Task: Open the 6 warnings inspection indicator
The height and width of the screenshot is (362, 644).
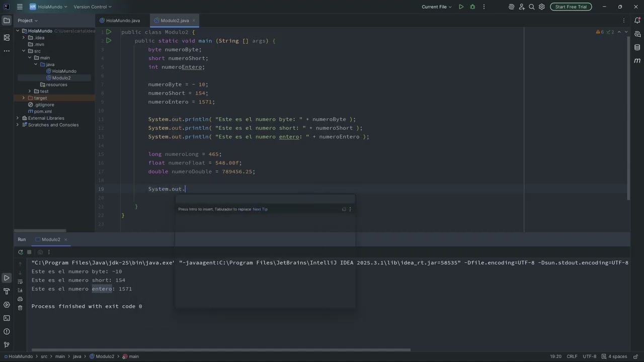Action: pyautogui.click(x=600, y=32)
